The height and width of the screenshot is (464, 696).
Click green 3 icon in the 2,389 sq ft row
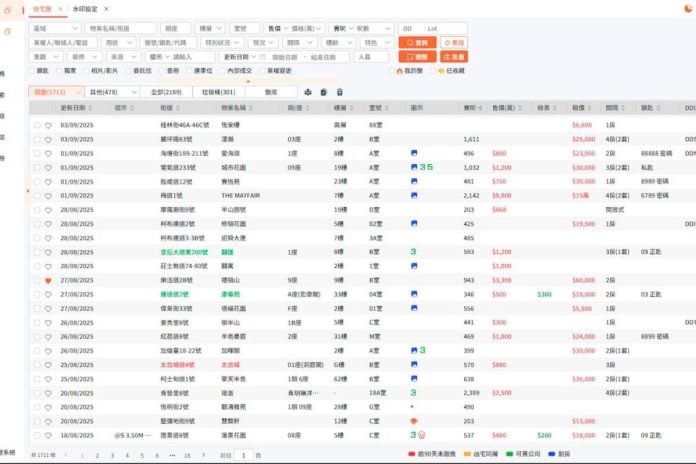coord(413,393)
